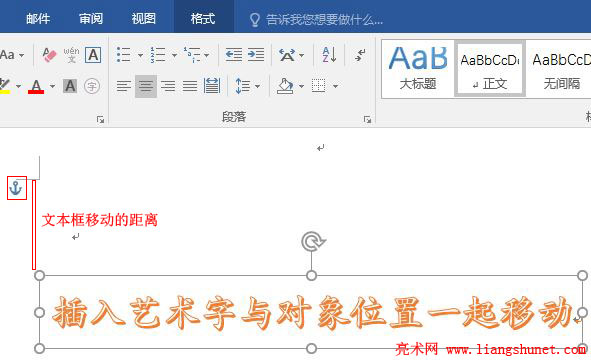Click the WordArt text 插入艺术字与对象位置一起移动
Viewport: 591px width, 361px height.
point(312,313)
